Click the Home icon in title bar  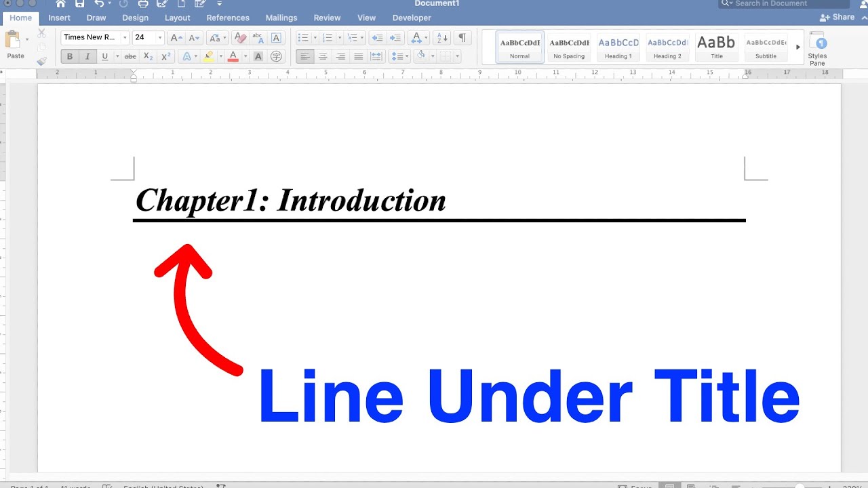60,3
